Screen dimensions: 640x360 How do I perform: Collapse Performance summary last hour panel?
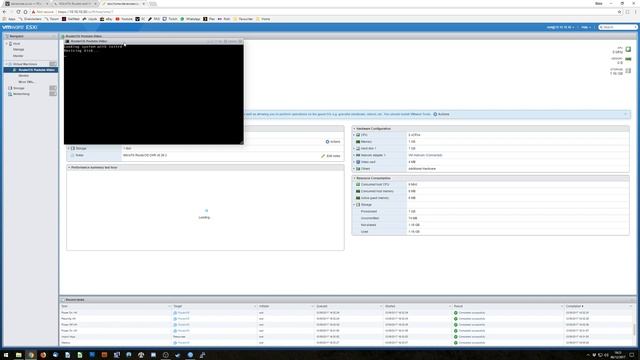69,168
